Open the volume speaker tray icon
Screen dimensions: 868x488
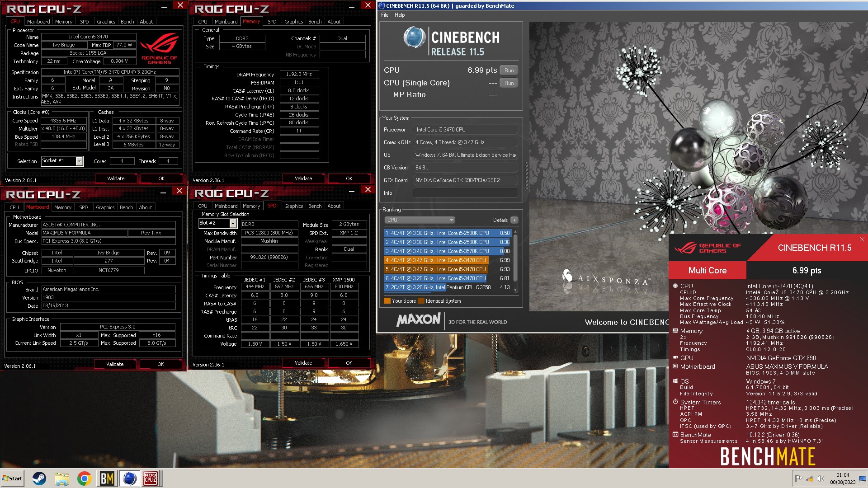[821, 479]
